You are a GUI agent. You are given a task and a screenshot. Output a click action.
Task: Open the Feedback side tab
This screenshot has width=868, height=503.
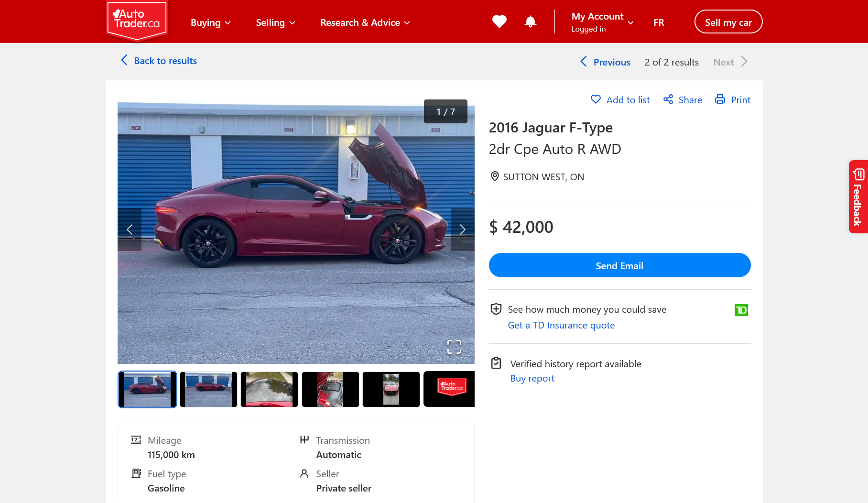[x=858, y=197]
